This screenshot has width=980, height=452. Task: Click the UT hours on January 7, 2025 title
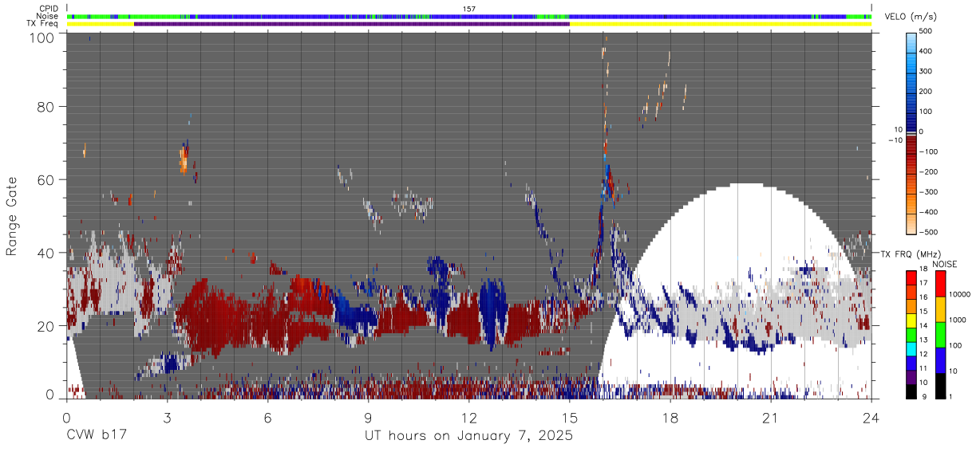468,437
